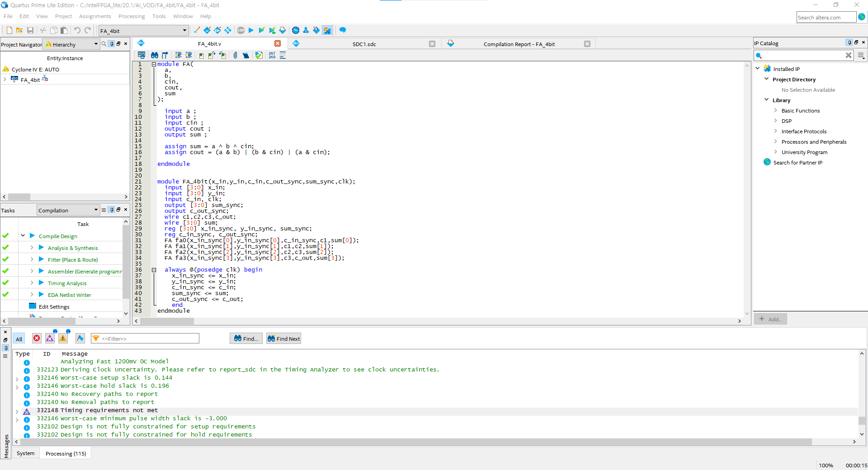
Task: Open the Assignments menu
Action: 95,16
